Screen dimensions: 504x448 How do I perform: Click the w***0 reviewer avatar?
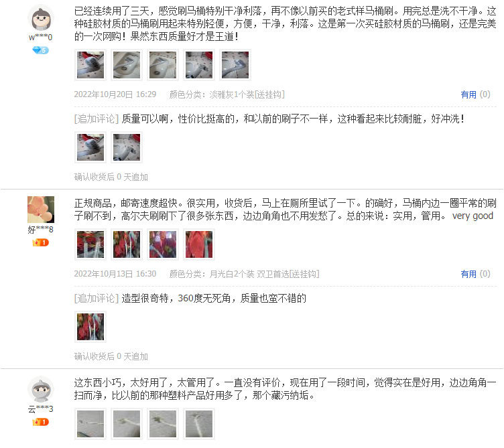pos(41,18)
